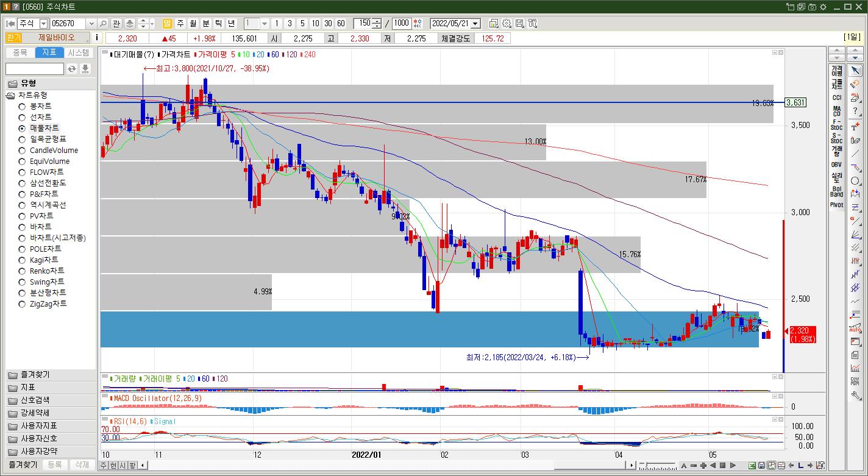Screen dimensions: 868x476
Task: Expand the 신호검색 folder section
Action: (x=51, y=400)
